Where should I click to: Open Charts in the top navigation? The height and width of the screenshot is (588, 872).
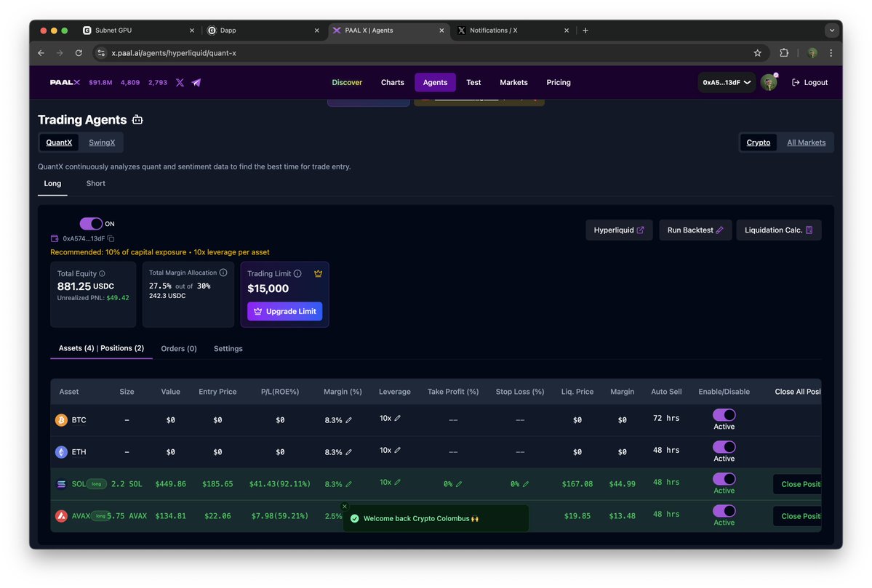point(393,82)
